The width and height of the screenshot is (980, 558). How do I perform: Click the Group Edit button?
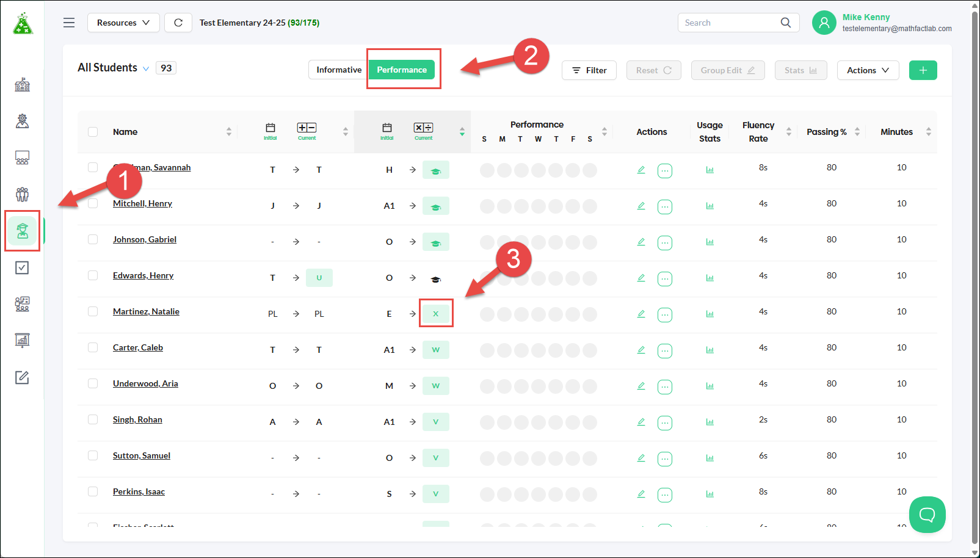[728, 70]
